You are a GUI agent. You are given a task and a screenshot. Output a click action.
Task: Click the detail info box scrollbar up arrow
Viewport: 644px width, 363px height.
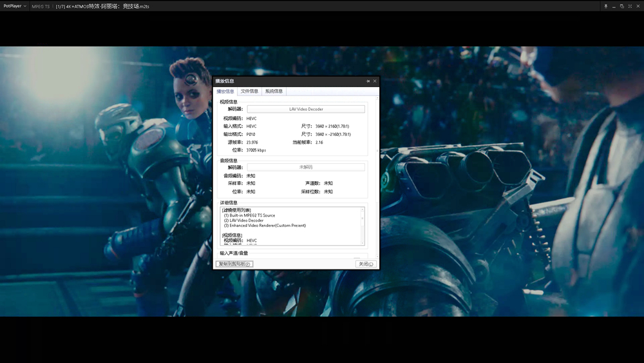coord(362,210)
